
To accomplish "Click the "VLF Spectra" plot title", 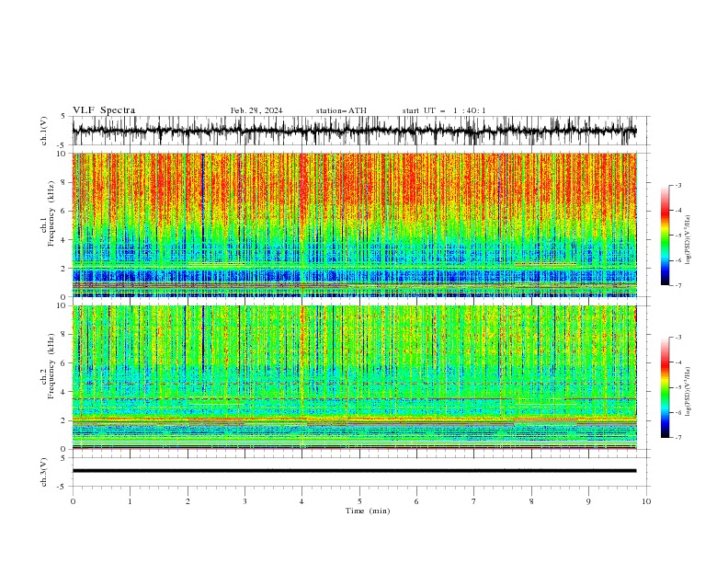I will [104, 110].
